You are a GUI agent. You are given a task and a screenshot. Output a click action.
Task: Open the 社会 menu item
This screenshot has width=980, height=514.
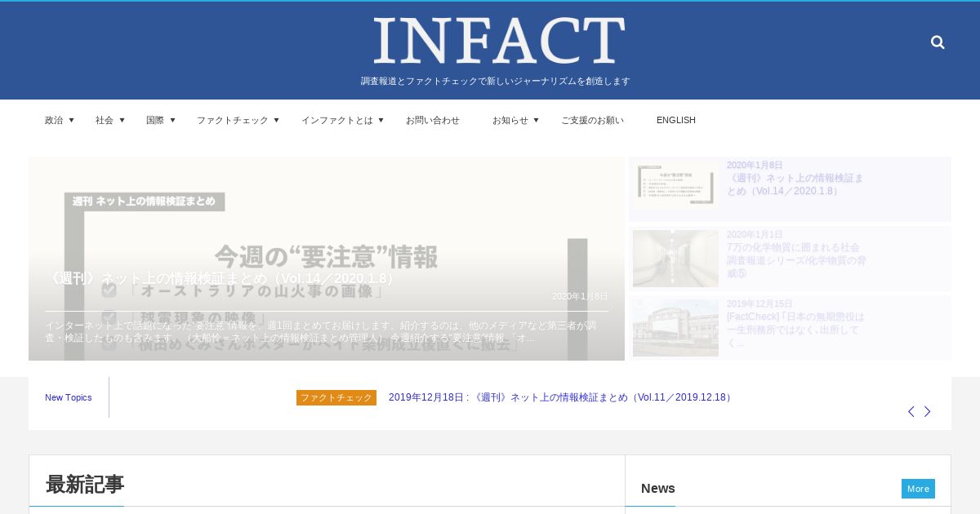(105, 120)
